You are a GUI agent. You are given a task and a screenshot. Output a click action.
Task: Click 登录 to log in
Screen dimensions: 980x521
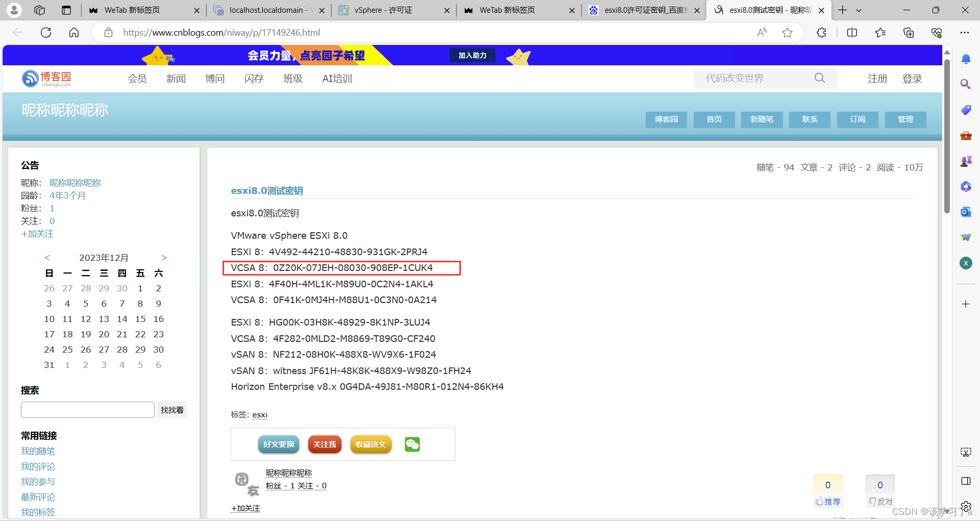912,79
